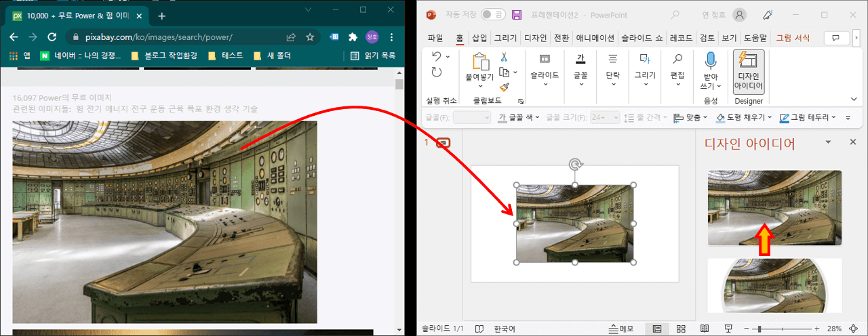The image size is (868, 336).
Task: Click the purple Save icon in PowerPoint title bar
Action: point(517,14)
